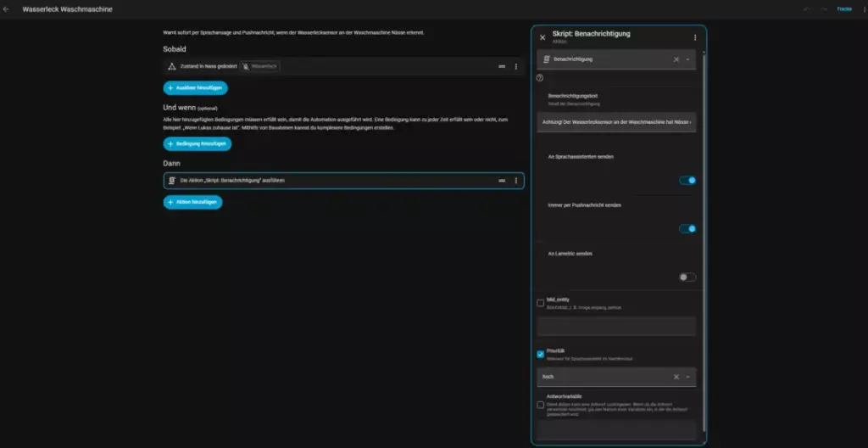Screen dimensions: 868x448
Task: Close the 'Skript: Benachrichtigung' side panel
Action: coord(542,37)
